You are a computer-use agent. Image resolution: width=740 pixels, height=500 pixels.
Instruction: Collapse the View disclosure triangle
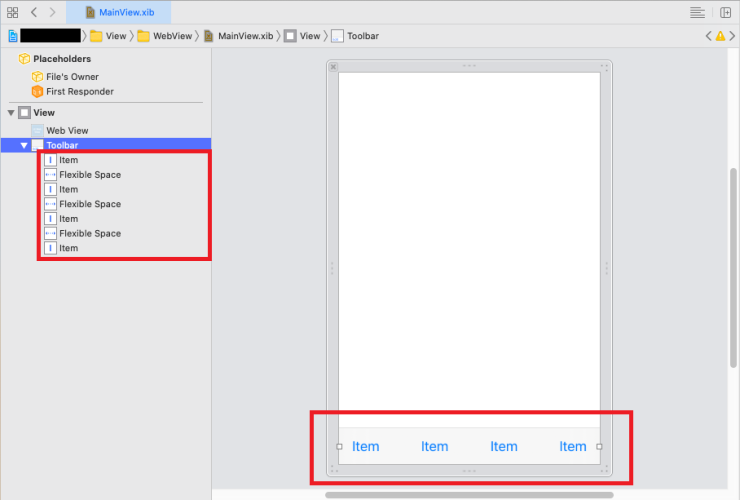pos(11,113)
